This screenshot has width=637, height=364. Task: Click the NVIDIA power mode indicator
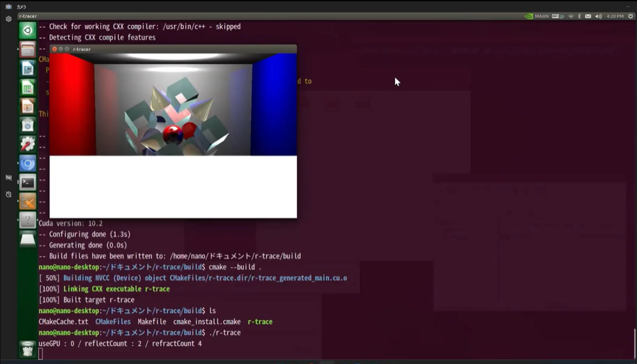[528, 16]
